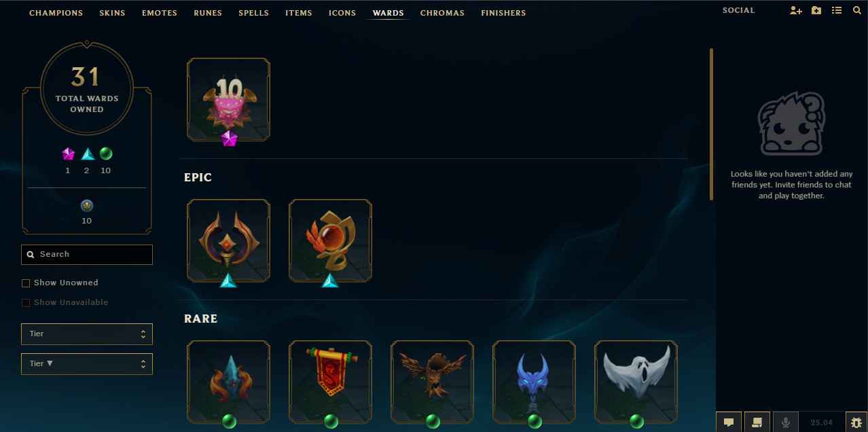Go to the Finishers tab
Viewport: 868px width, 432px height.
point(503,13)
